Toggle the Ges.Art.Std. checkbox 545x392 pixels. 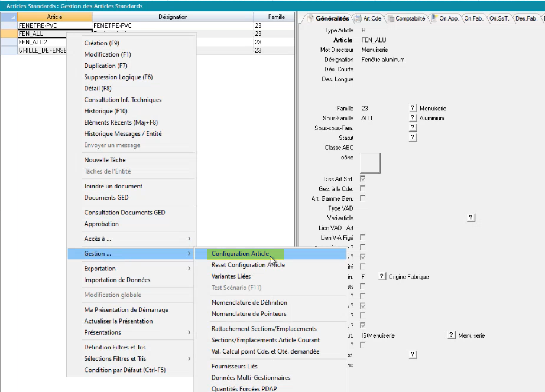tap(362, 178)
